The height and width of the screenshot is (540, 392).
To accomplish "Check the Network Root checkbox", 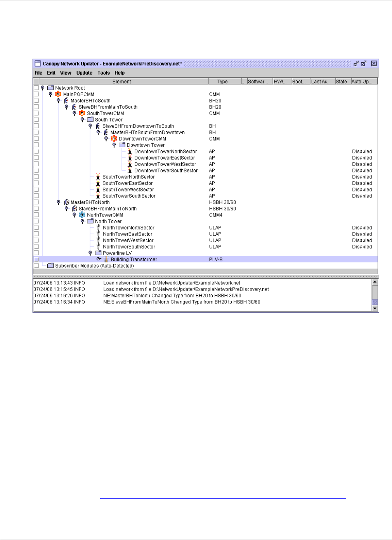I will coord(36,88).
